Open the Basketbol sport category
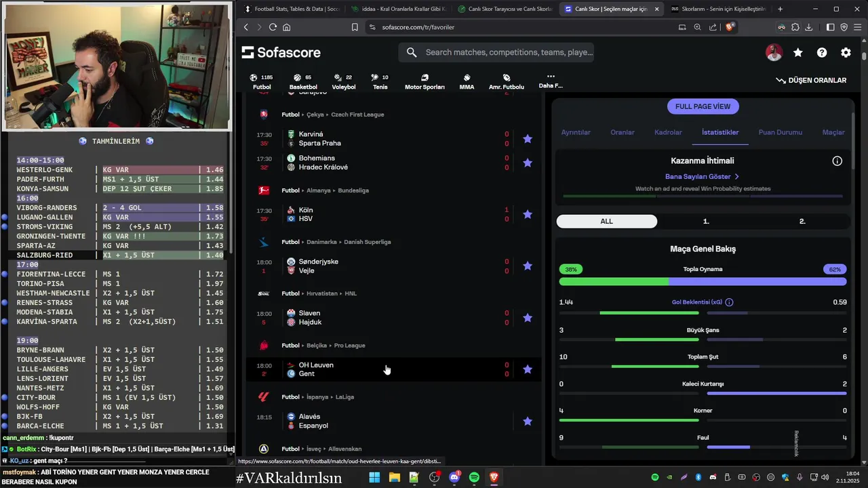 (302, 82)
